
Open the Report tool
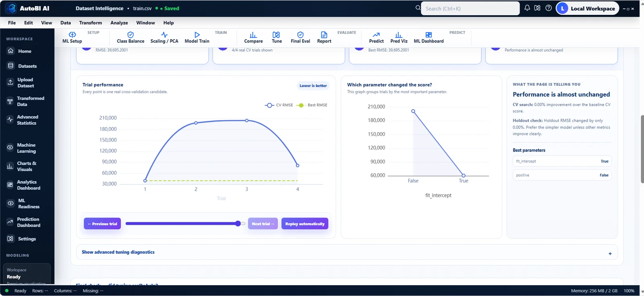click(x=324, y=37)
